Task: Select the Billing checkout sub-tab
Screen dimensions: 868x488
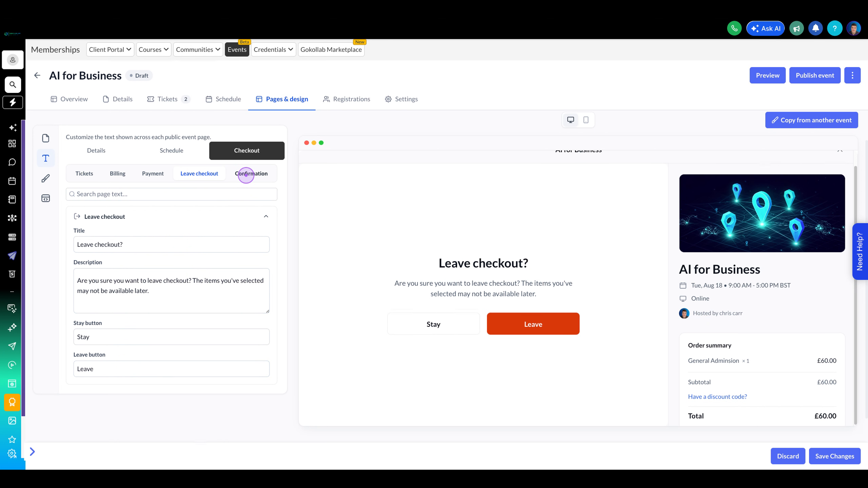Action: 117,174
